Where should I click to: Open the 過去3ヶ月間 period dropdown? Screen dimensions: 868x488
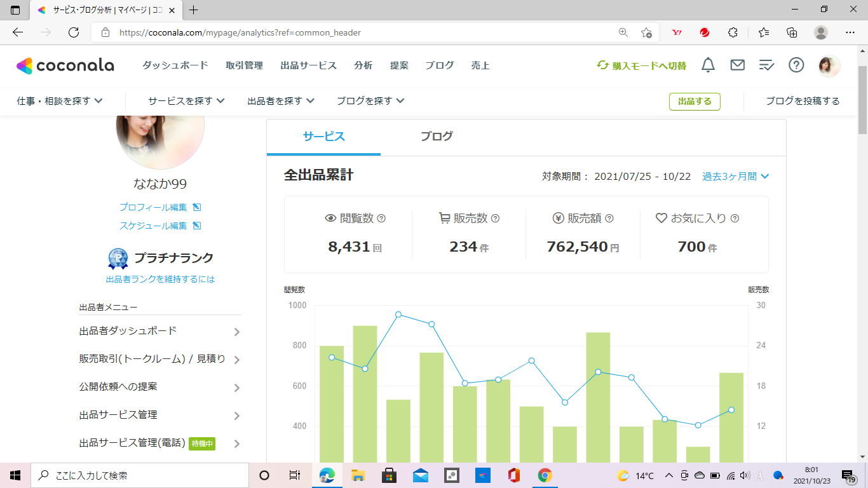(735, 177)
